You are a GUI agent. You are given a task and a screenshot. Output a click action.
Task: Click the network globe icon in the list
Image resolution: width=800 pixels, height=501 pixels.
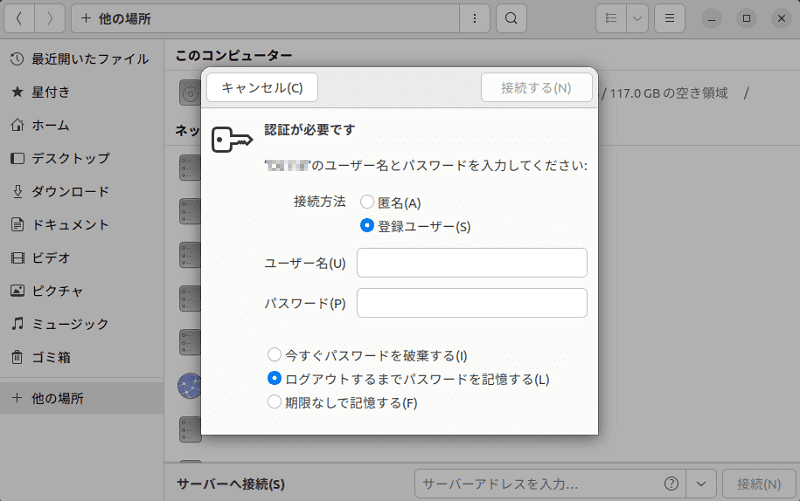[189, 386]
